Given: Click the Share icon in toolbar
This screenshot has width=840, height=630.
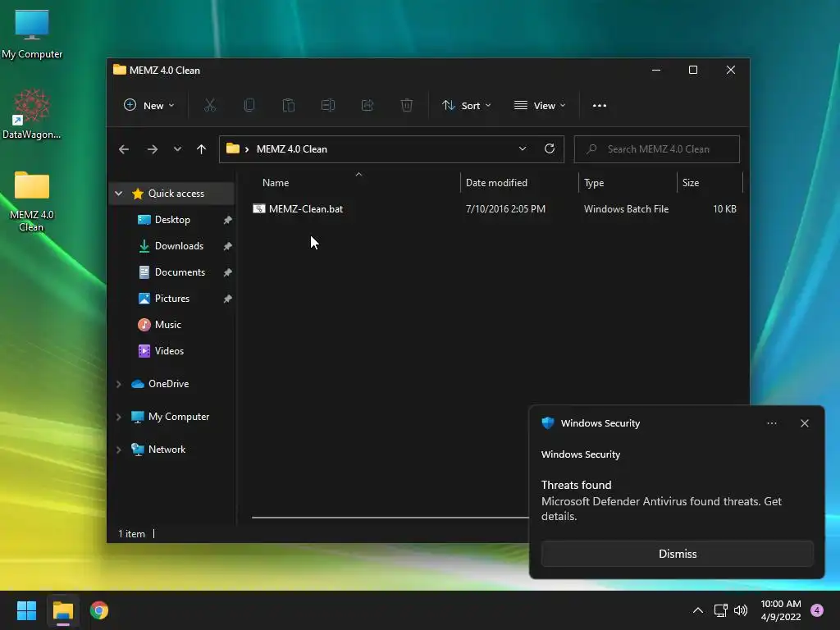Looking at the screenshot, I should point(367,106).
